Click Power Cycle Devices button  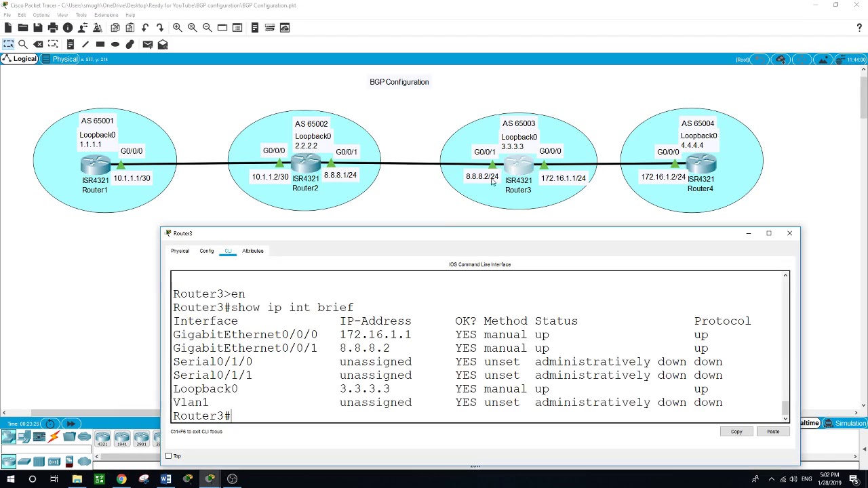(x=51, y=424)
